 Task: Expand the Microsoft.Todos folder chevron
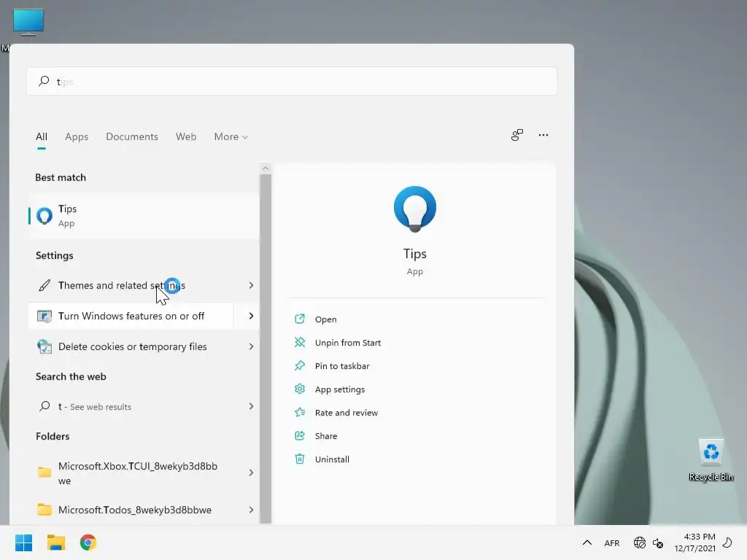(x=251, y=510)
